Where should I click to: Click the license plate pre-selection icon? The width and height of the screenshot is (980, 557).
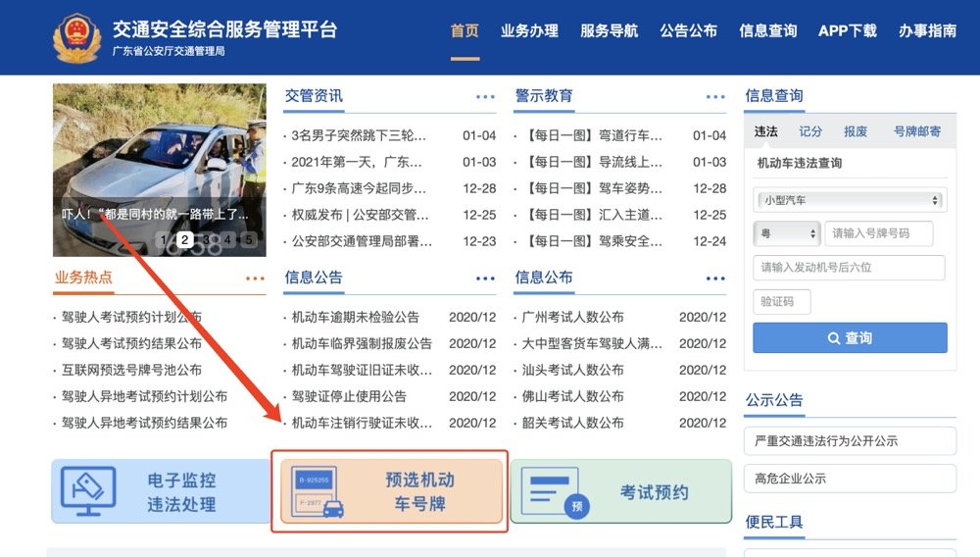[x=319, y=491]
